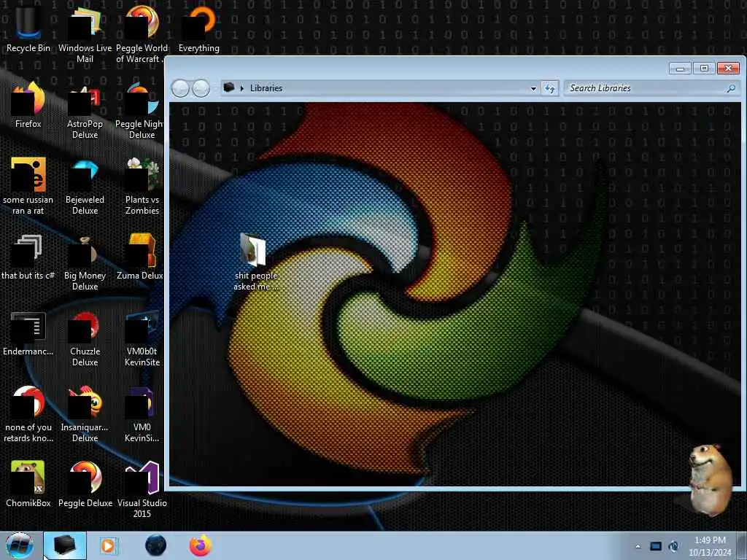Click the address bar location icon
Image resolution: width=747 pixels, height=560 pixels.
pos(229,87)
